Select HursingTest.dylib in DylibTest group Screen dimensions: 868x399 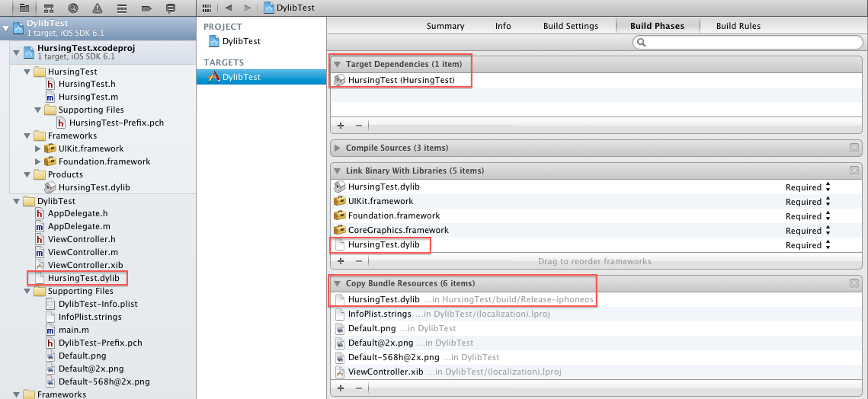pos(84,278)
